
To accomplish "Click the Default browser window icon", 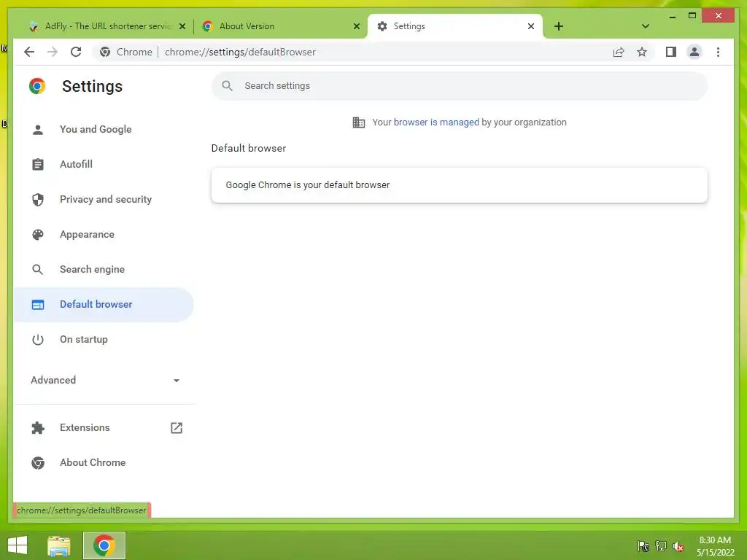I will coord(38,305).
